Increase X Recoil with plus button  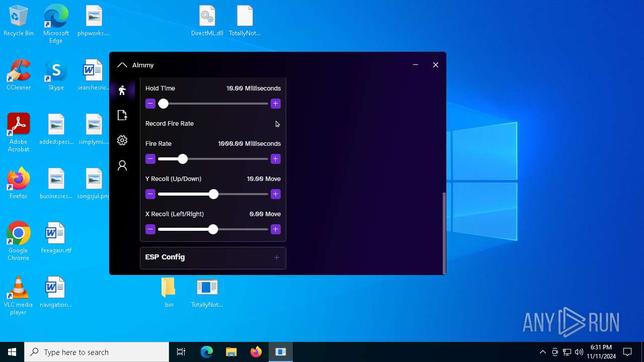[x=275, y=229]
